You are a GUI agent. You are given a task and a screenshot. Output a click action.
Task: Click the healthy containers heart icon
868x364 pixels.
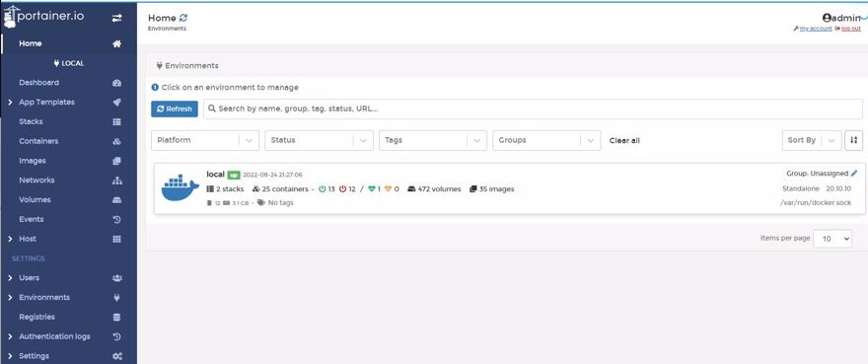[x=372, y=189]
